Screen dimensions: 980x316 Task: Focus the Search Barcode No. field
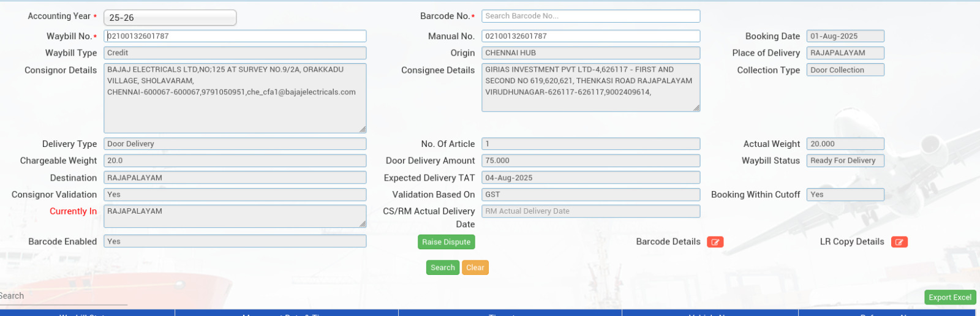590,16
